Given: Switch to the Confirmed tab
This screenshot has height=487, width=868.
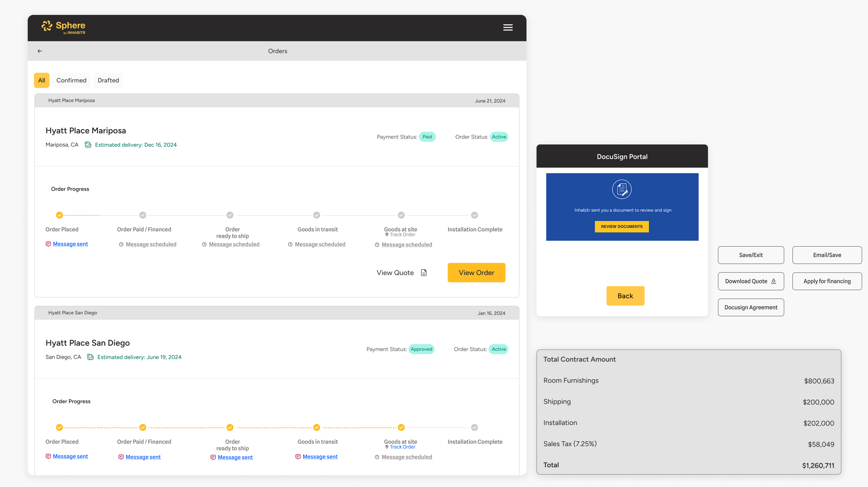Looking at the screenshot, I should [71, 80].
